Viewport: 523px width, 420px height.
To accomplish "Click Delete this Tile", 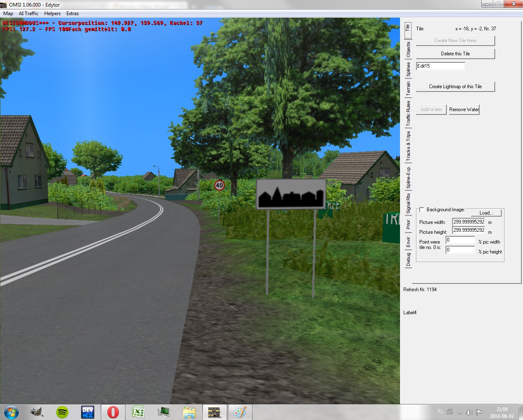I will click(455, 54).
